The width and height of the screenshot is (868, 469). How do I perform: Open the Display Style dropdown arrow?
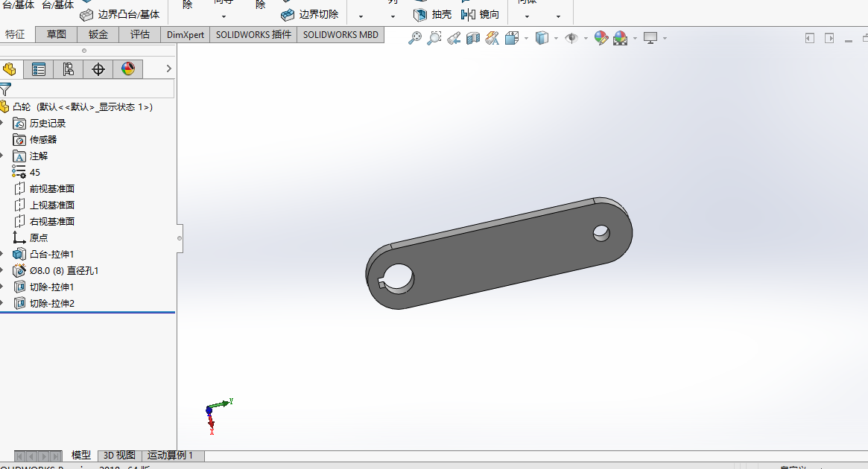click(557, 39)
